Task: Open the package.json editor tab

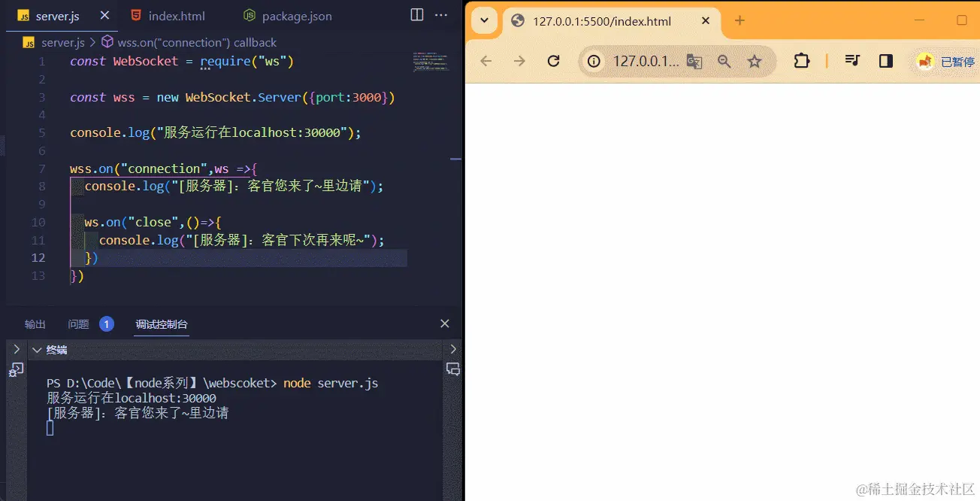Action: pos(288,16)
